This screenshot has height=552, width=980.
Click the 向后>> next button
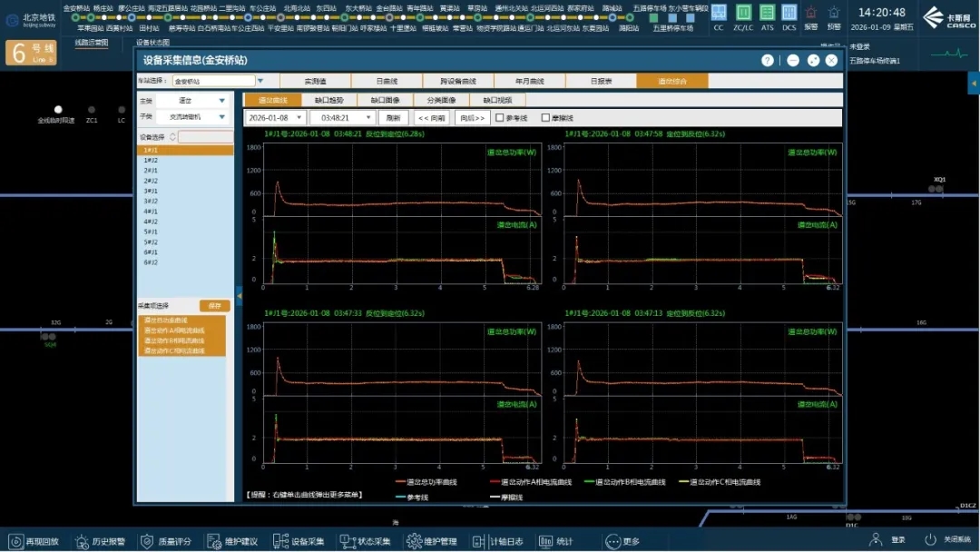click(473, 118)
